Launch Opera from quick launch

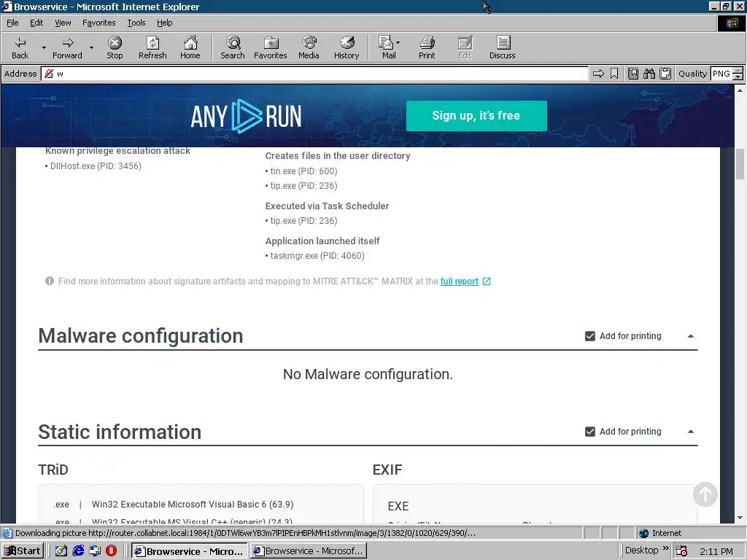coord(112,551)
